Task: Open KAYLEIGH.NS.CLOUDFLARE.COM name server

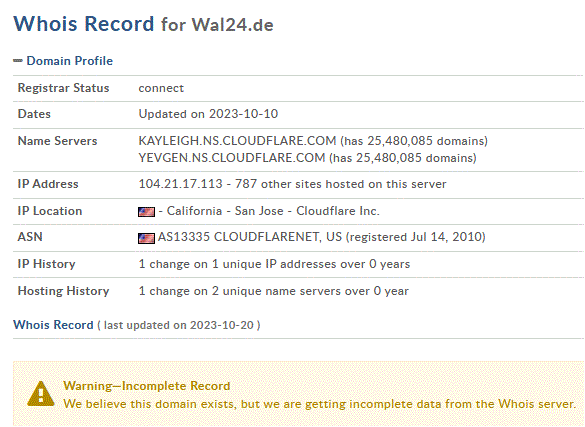Action: coord(237,141)
